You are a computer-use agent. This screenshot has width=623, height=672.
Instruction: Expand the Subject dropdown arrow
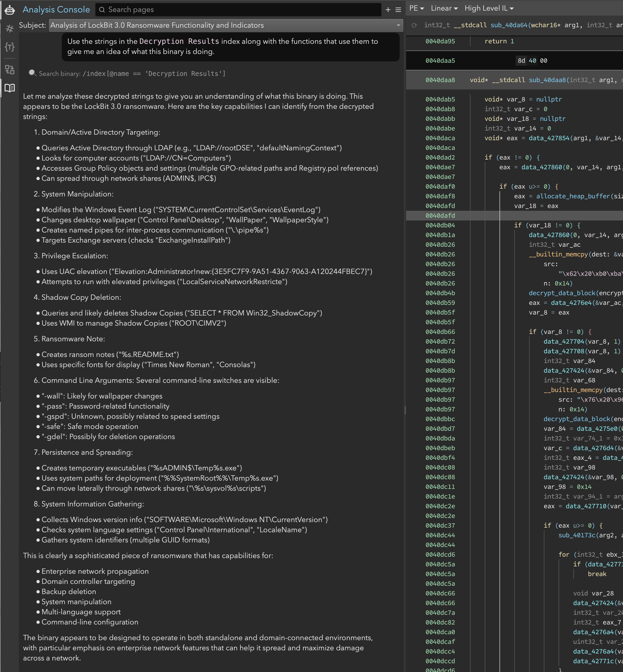[398, 25]
